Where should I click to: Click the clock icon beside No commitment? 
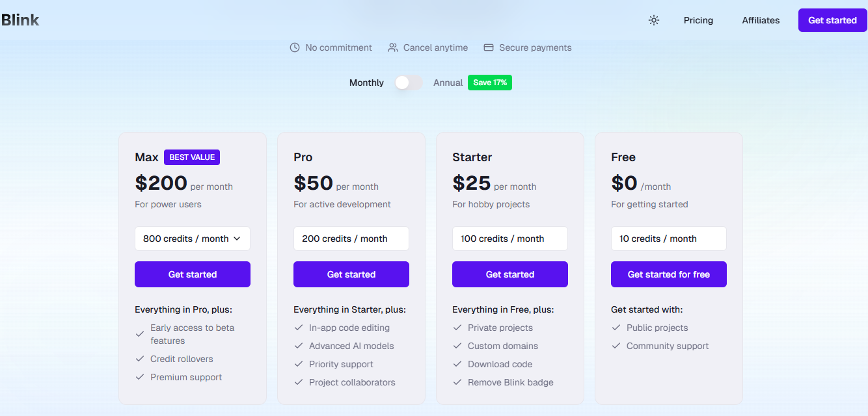pos(295,47)
